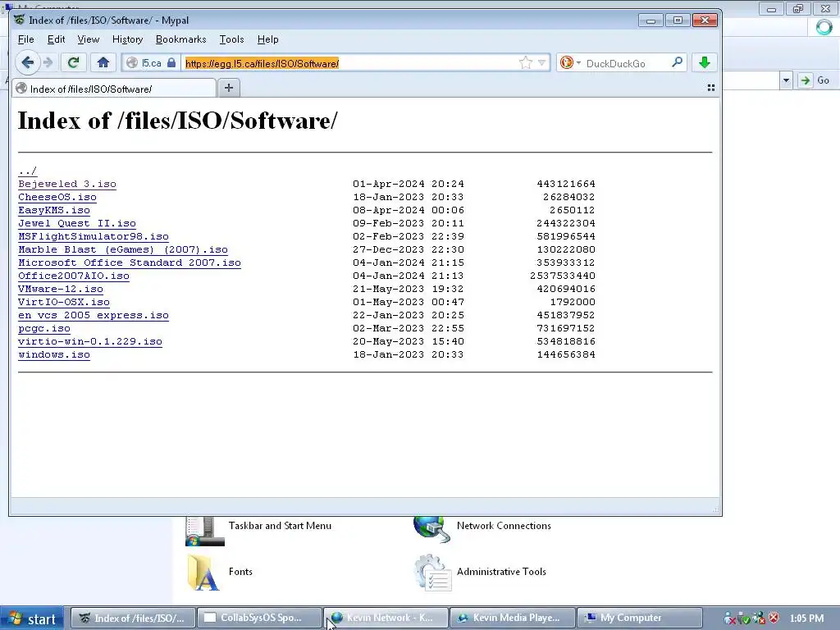Open the downloads green arrow button
The image size is (840, 630).
705,62
